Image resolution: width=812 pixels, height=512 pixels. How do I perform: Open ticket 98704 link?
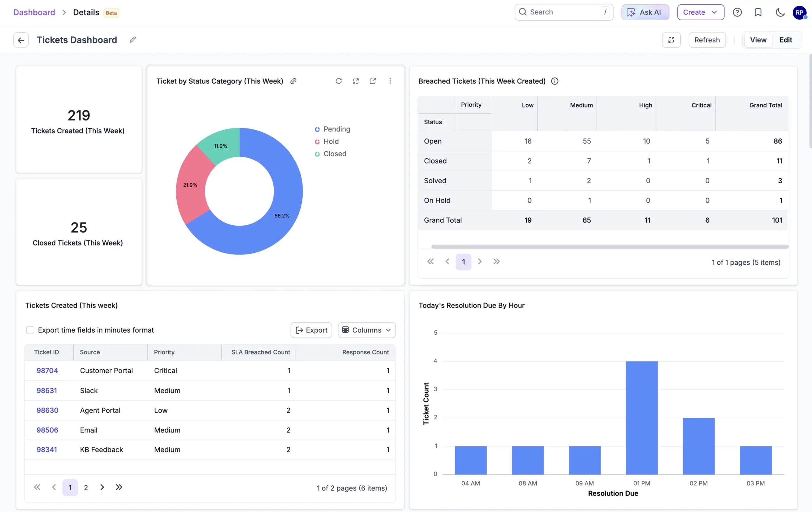(x=47, y=370)
